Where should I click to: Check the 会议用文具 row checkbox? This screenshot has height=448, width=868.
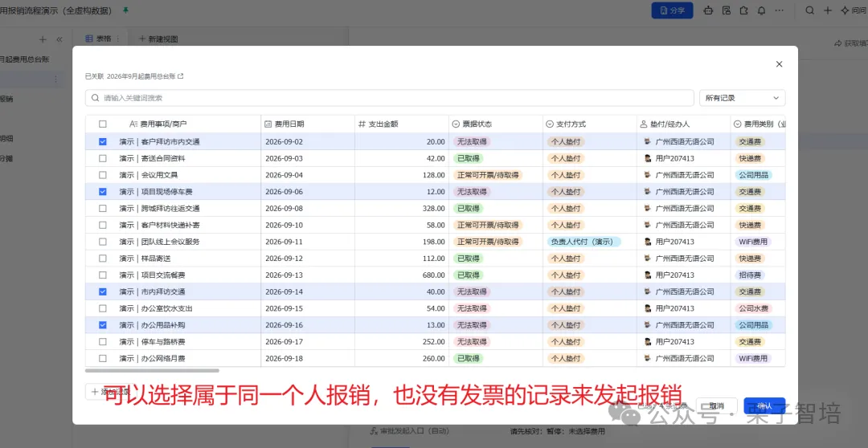pos(102,175)
